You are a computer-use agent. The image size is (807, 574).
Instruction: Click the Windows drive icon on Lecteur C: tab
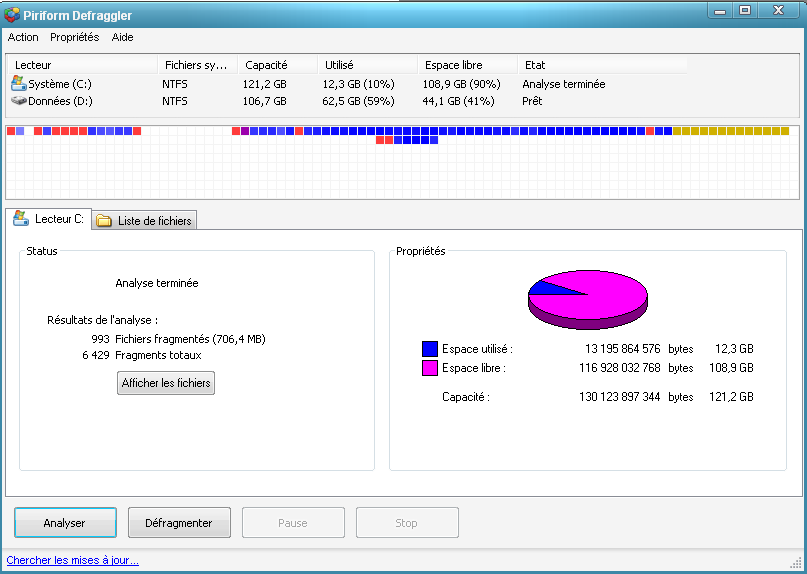[21, 218]
